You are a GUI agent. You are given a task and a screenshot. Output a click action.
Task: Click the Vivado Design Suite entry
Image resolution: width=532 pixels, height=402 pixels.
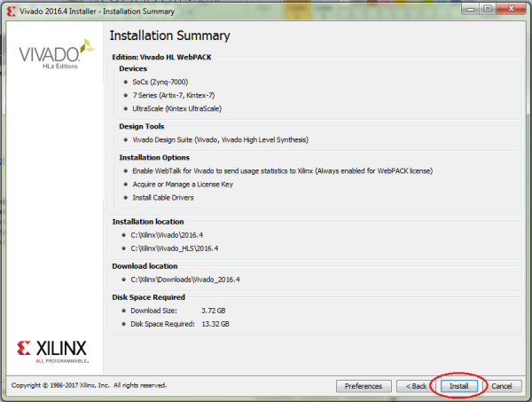pyautogui.click(x=220, y=140)
